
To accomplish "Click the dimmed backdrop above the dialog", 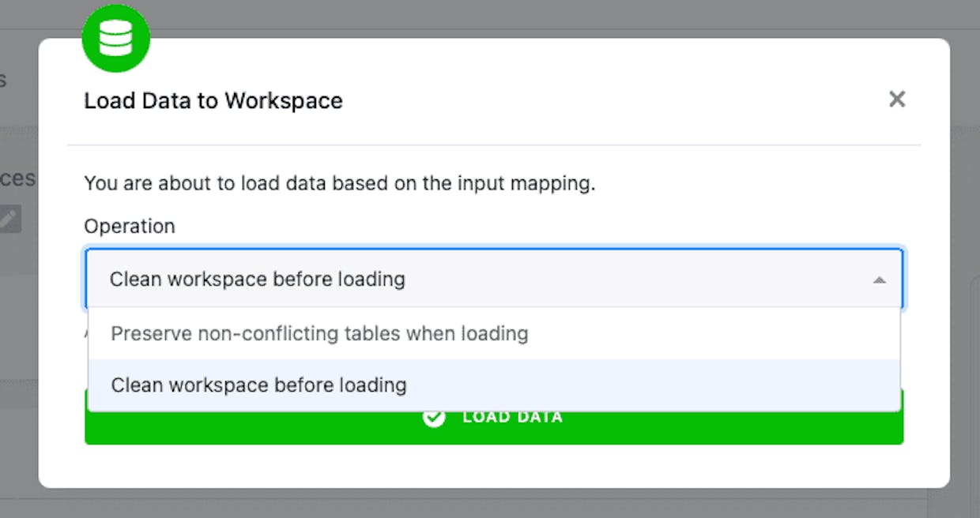I will tap(490, 16).
